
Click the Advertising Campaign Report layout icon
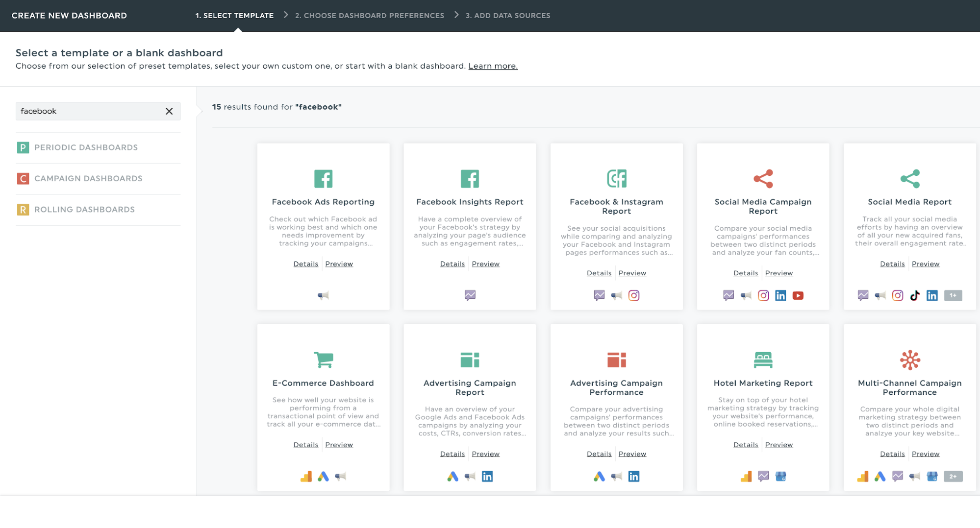[x=470, y=360]
